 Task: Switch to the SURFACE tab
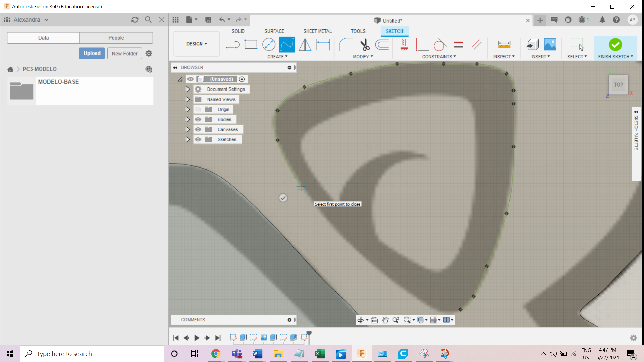point(274,31)
